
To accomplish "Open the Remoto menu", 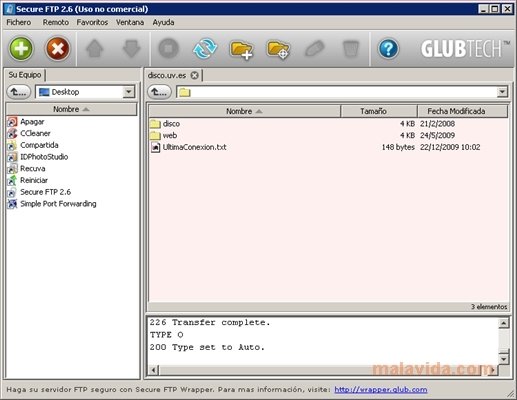I will [x=56, y=22].
